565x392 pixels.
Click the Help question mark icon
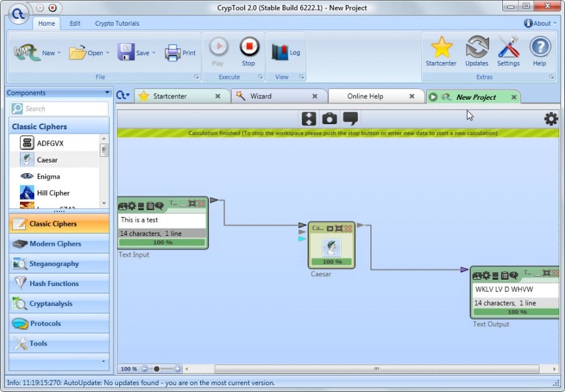(540, 48)
